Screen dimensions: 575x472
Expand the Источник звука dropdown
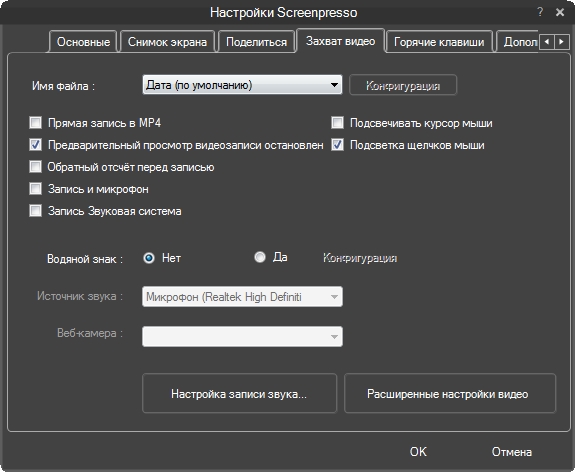pos(242,296)
